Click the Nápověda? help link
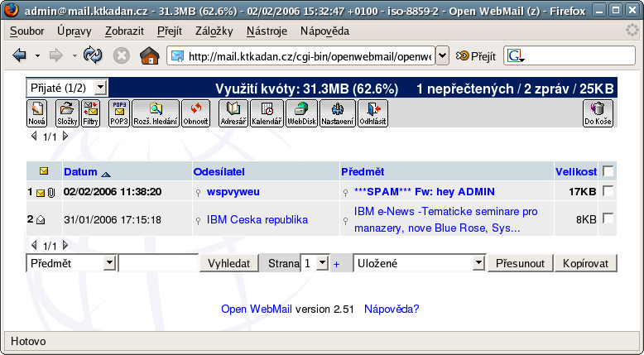The width and height of the screenshot is (644, 355). (392, 309)
